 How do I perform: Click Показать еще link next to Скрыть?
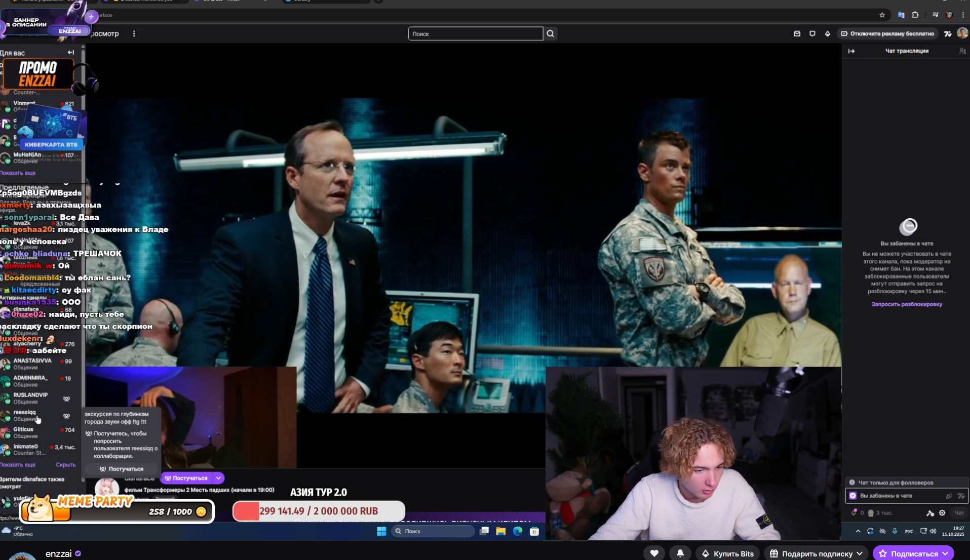click(18, 465)
